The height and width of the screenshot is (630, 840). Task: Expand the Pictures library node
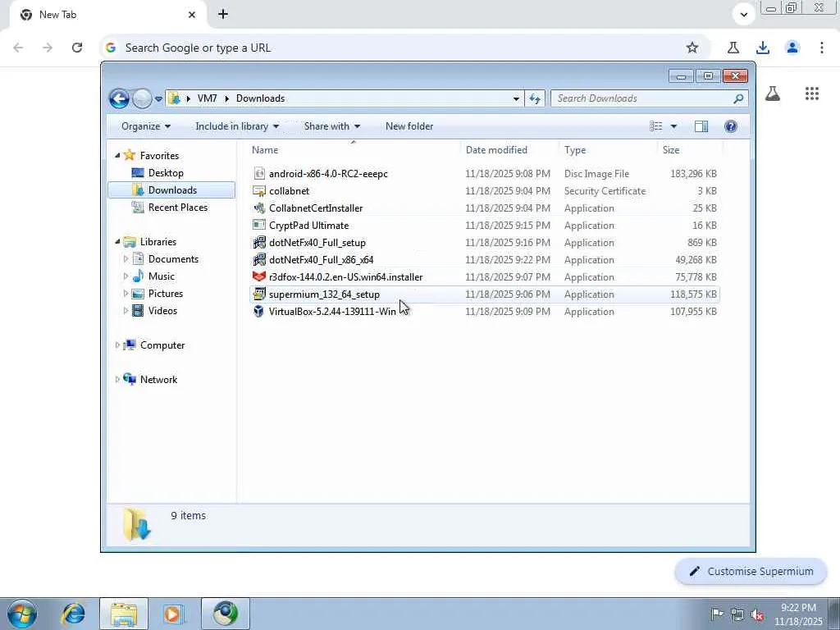click(x=126, y=294)
